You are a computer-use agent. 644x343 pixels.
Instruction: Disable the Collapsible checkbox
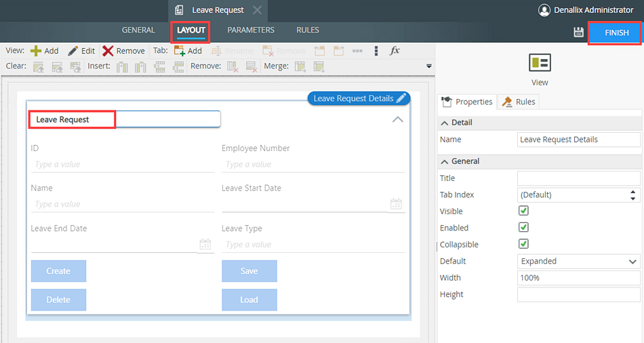[523, 244]
